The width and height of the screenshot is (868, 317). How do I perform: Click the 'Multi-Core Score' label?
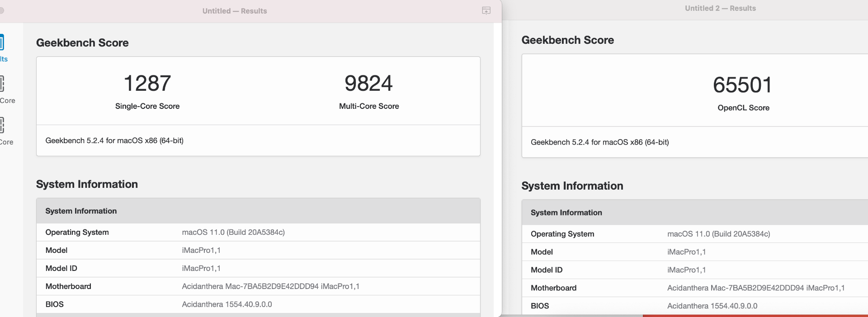(369, 106)
